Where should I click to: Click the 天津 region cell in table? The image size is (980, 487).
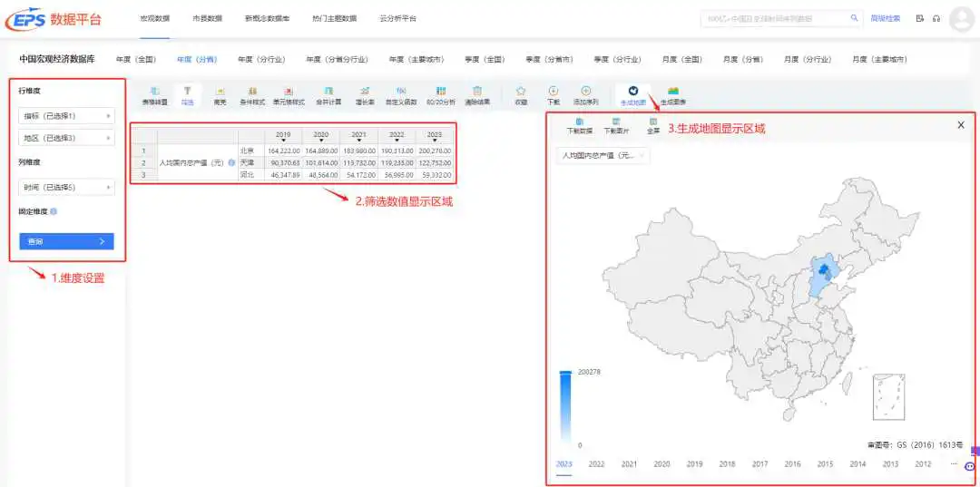click(251, 162)
